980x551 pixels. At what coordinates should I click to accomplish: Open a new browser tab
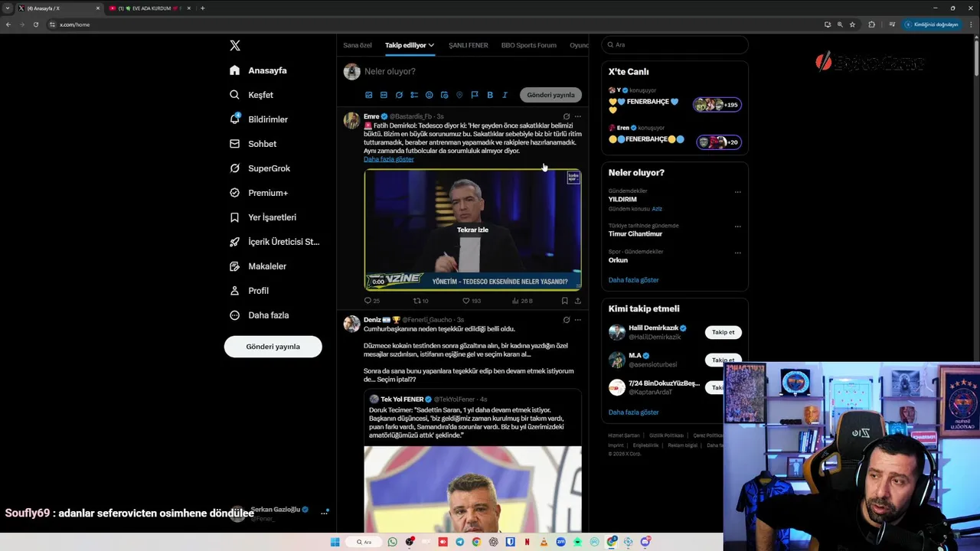202,8
